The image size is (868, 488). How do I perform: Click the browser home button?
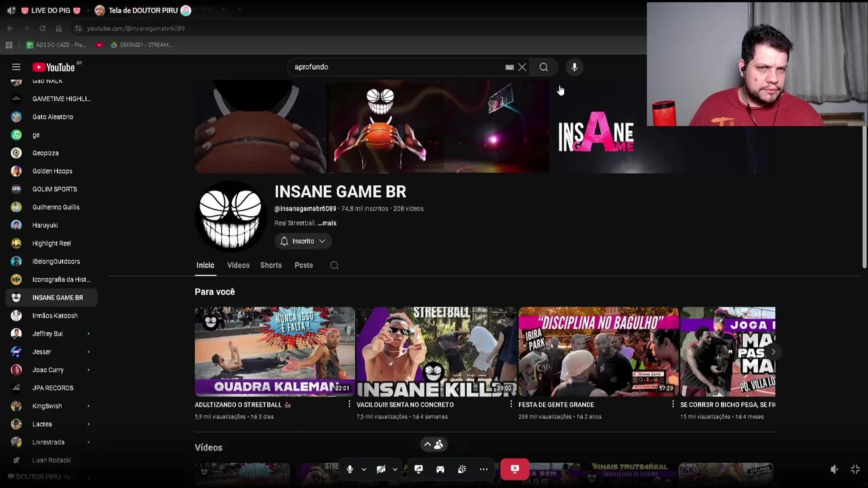tap(58, 28)
